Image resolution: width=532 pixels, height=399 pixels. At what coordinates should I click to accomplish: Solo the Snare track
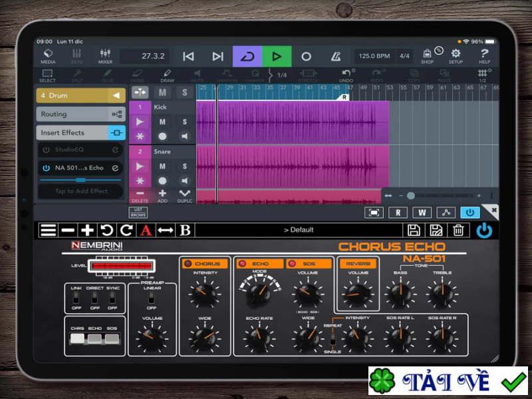184,166
